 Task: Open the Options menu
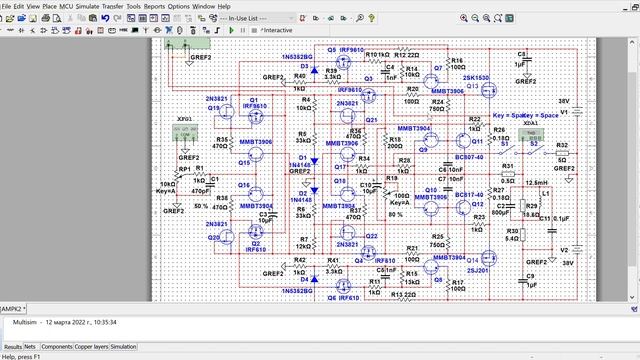[x=179, y=7]
